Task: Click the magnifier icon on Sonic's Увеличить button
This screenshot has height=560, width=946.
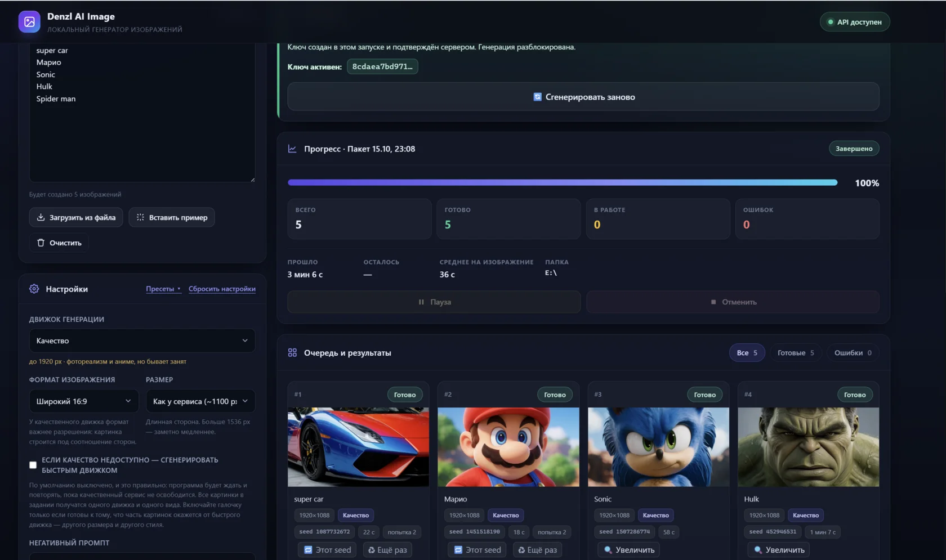Action: pos(608,550)
